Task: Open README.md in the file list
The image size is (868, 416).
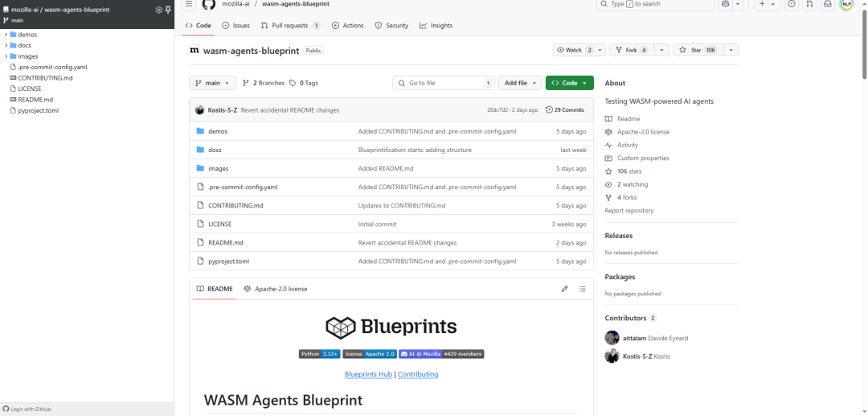Action: point(226,243)
